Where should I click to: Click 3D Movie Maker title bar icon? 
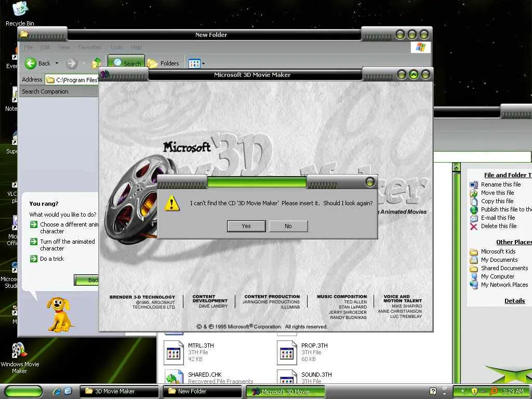point(105,74)
